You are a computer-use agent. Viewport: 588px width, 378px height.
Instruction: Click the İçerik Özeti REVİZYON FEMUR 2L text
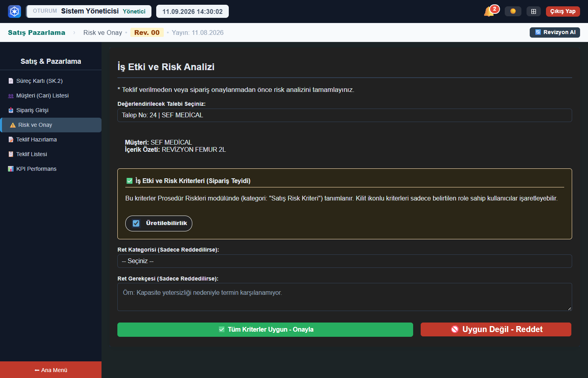(175, 150)
